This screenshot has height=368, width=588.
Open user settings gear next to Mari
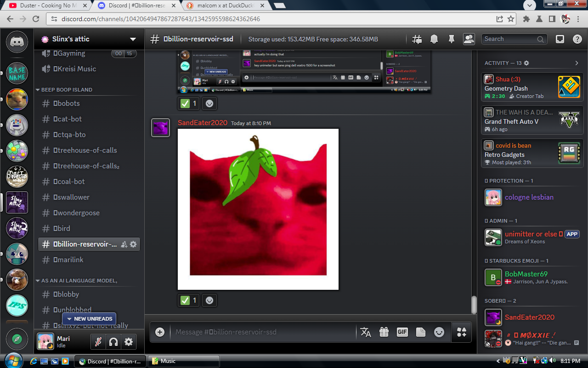click(129, 342)
